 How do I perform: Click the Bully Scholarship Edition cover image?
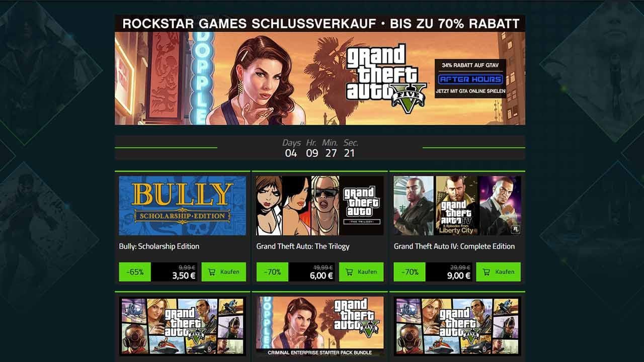pos(183,206)
